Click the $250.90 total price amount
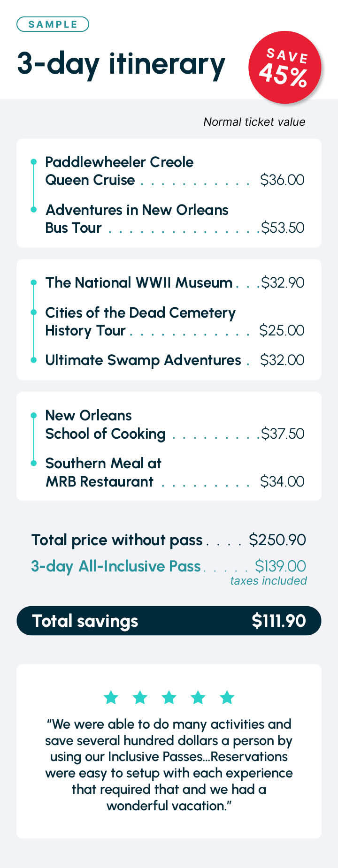The image size is (338, 868). (x=277, y=540)
